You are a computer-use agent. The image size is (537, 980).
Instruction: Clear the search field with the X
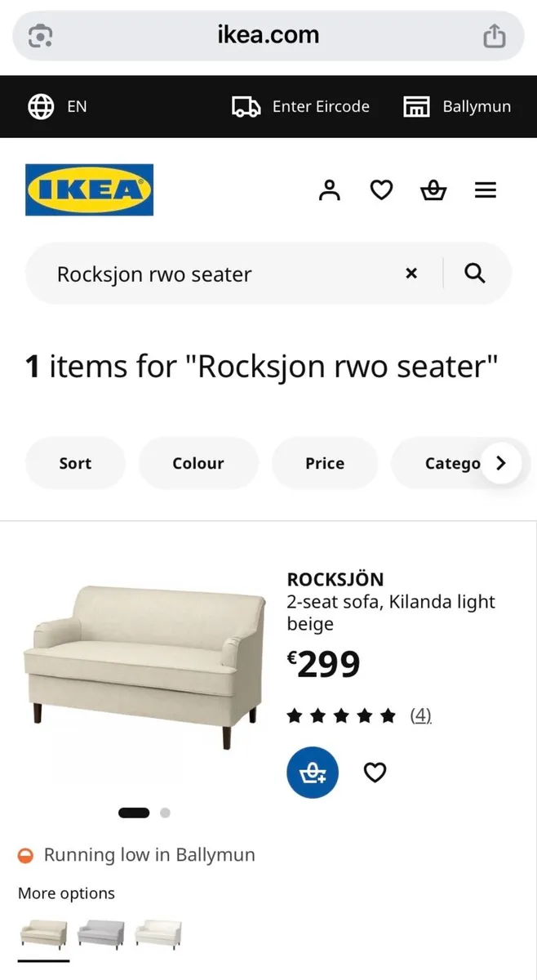pyautogui.click(x=411, y=274)
